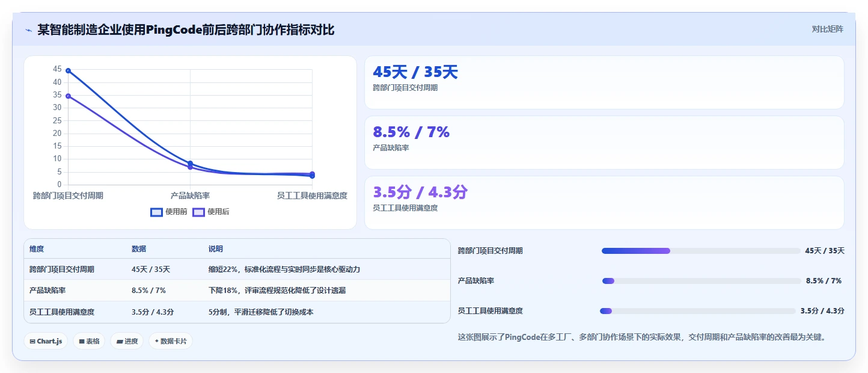Click the 表格 tag chip
868x373 pixels.
tap(89, 341)
